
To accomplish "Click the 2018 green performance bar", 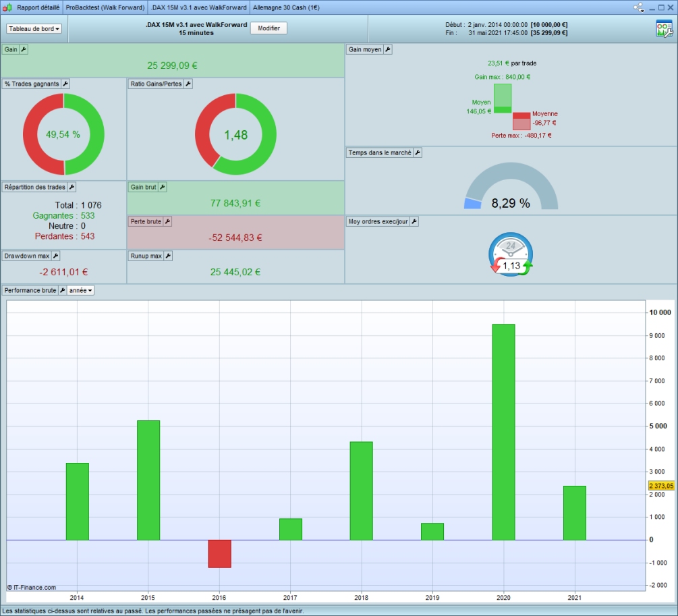I will tap(362, 491).
